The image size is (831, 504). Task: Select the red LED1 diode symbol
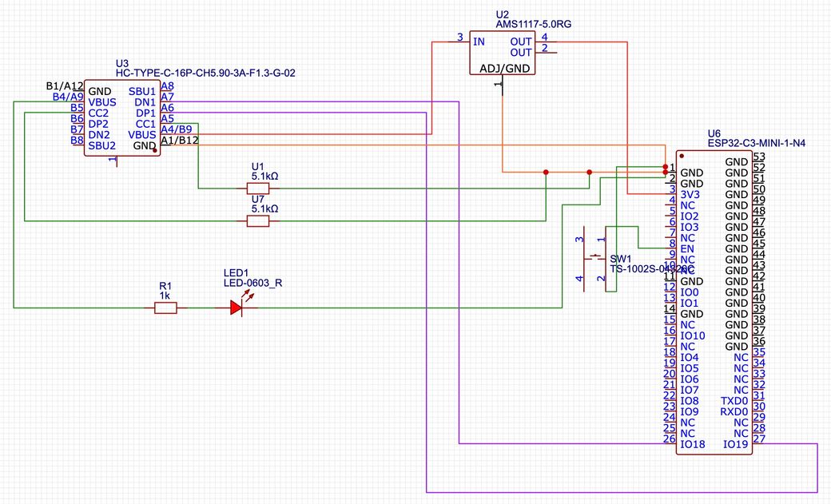click(236, 307)
